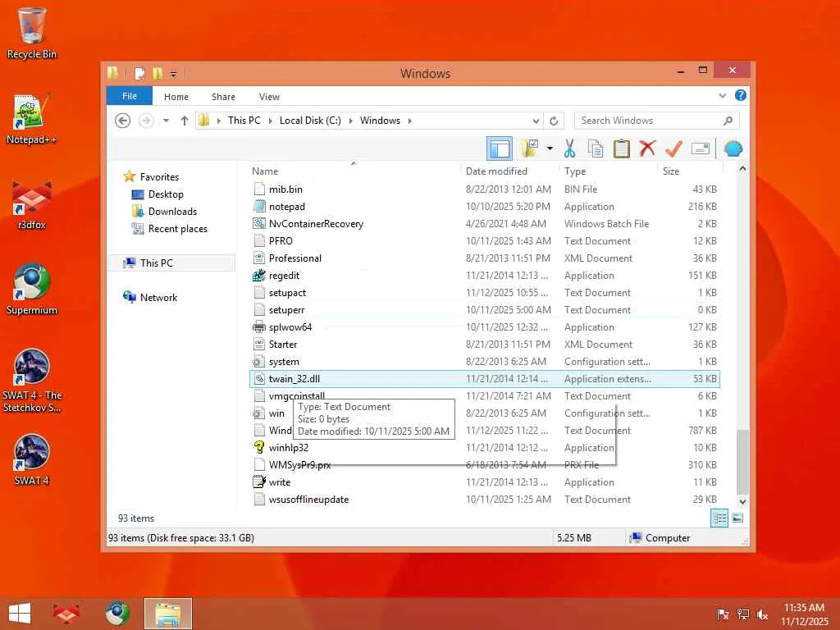
Task: Select the mib.bin file
Action: (285, 189)
